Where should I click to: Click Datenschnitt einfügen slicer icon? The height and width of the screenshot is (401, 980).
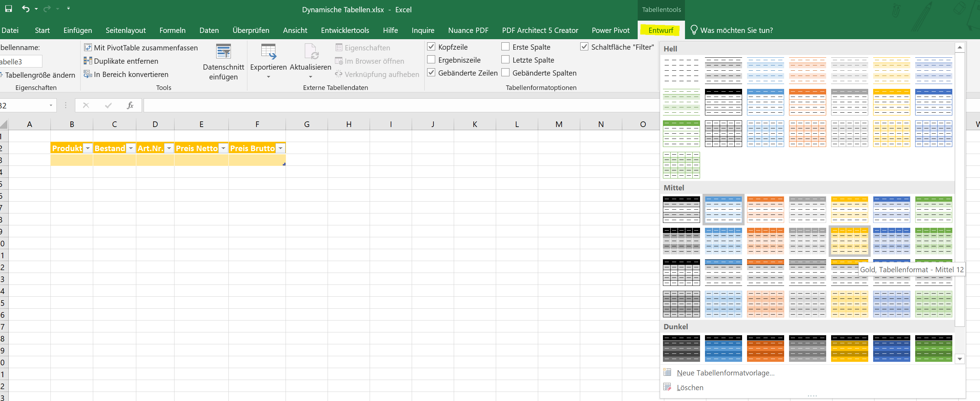(223, 51)
